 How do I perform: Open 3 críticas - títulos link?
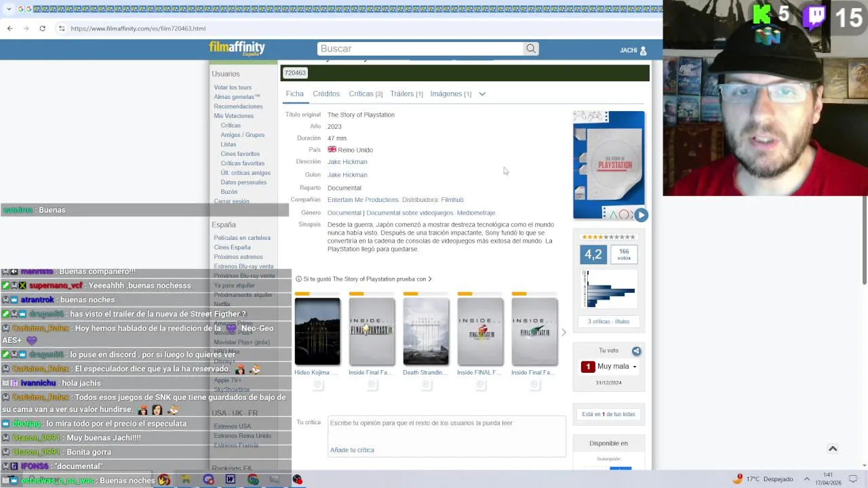pos(608,321)
